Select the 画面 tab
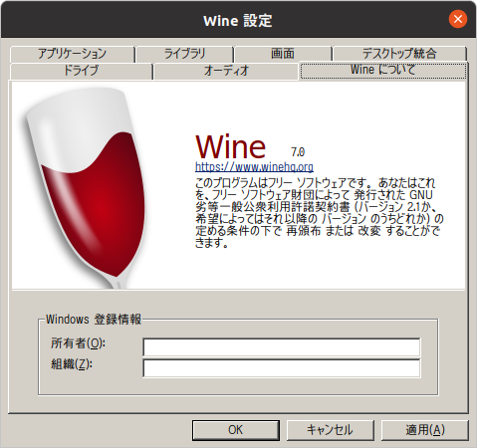This screenshot has width=477, height=448. coord(283,54)
